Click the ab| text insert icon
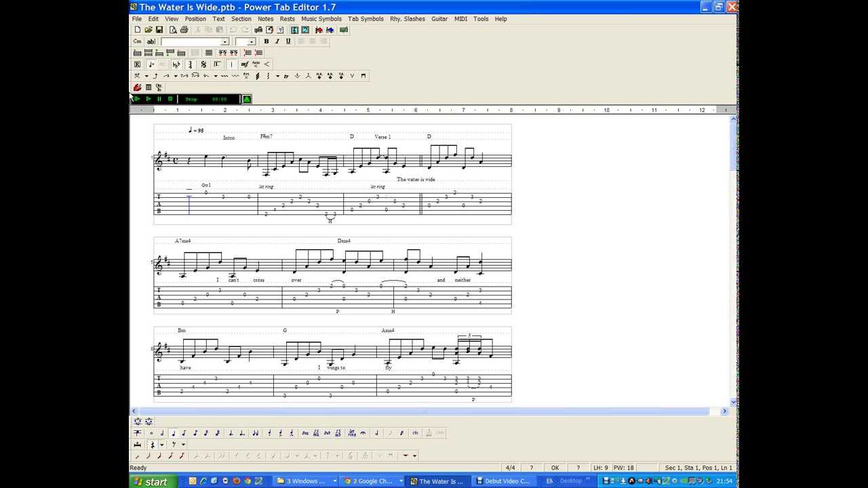The image size is (868, 488). (151, 41)
